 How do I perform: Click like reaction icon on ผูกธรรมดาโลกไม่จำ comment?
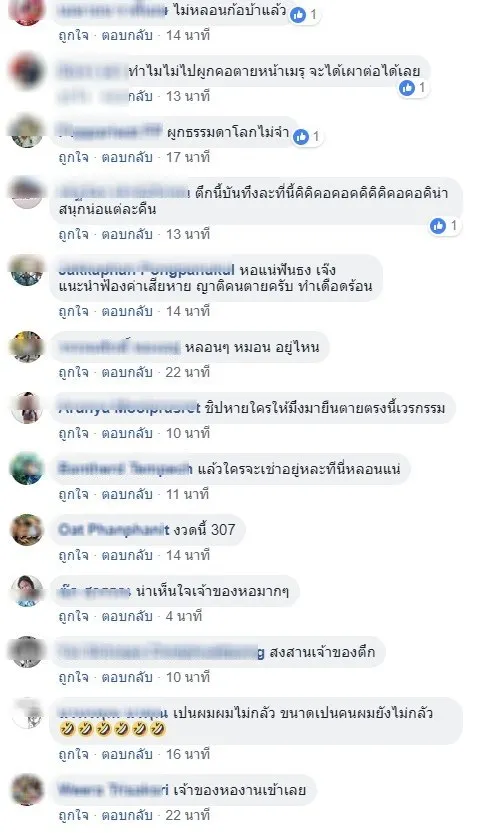[301, 137]
